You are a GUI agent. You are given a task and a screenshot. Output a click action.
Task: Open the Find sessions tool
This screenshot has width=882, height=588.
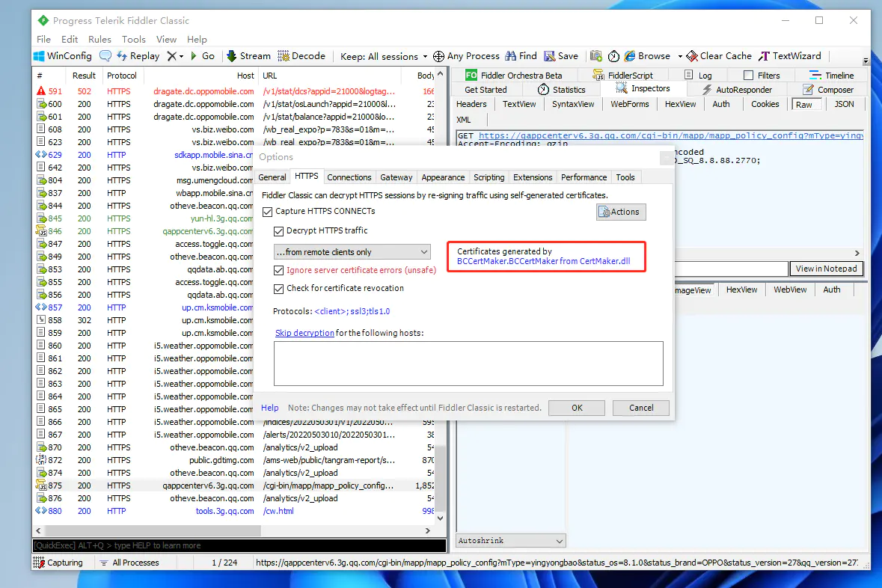pyautogui.click(x=521, y=55)
